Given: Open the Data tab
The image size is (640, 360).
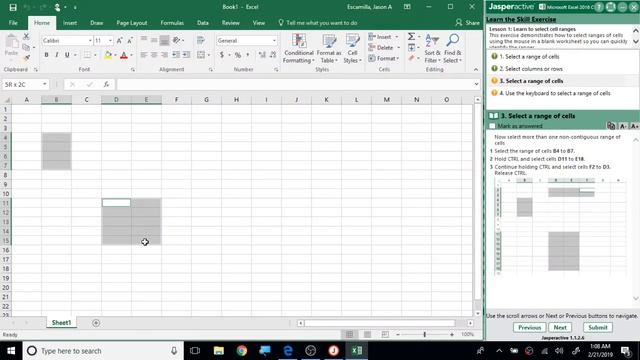Looking at the screenshot, I should (202, 23).
